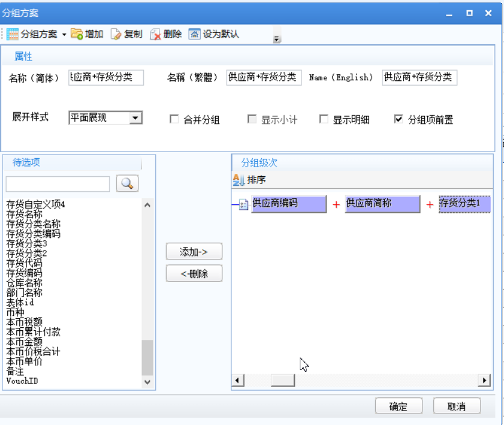
Task: Select 存货分类名称 in the list
Action: (33, 224)
